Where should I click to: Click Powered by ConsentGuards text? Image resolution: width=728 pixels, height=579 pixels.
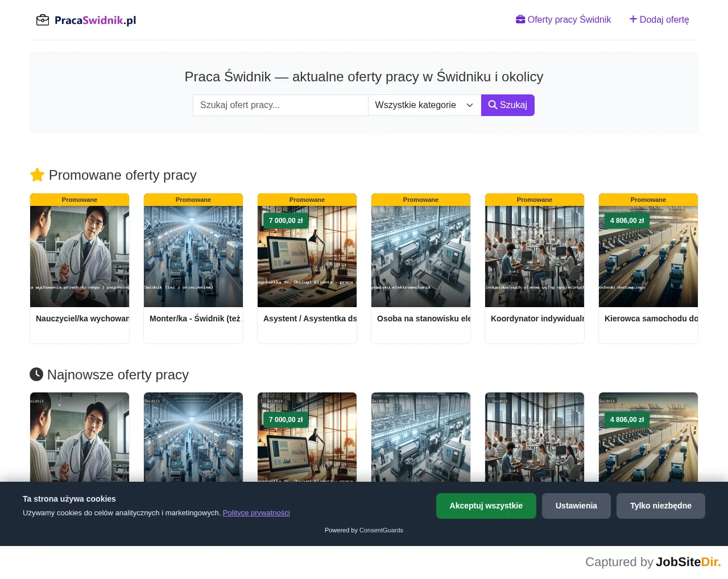coord(364,530)
